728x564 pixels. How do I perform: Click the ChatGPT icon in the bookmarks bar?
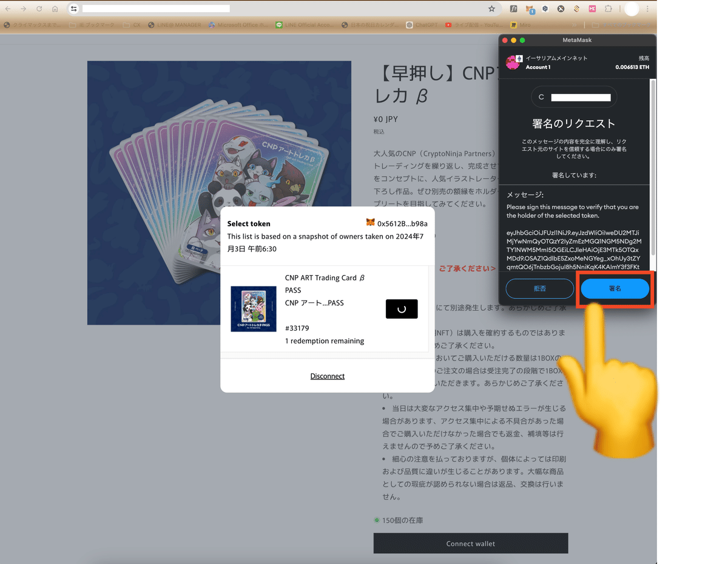coord(416,25)
